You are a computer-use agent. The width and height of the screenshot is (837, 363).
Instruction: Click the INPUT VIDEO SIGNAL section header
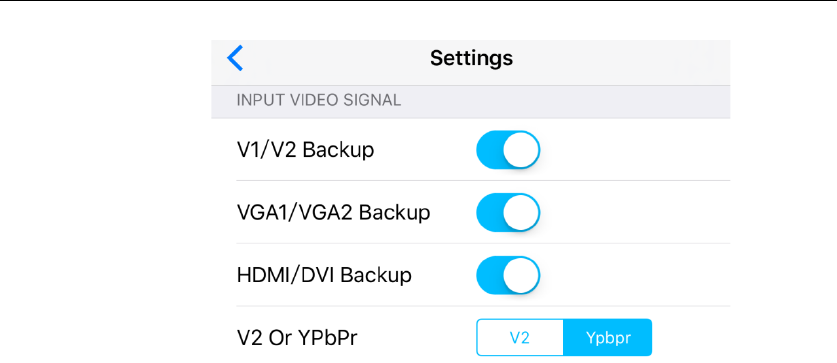[x=319, y=100]
